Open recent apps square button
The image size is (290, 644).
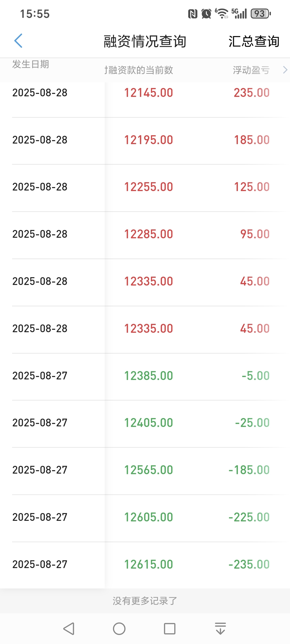(x=170, y=629)
